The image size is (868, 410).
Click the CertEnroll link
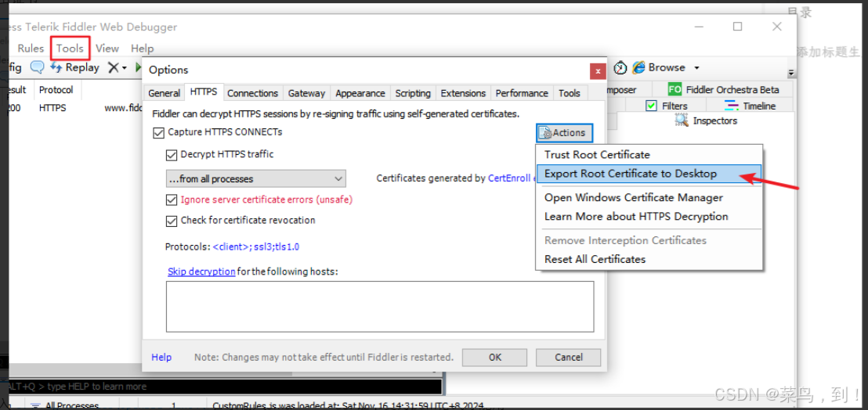[509, 178]
